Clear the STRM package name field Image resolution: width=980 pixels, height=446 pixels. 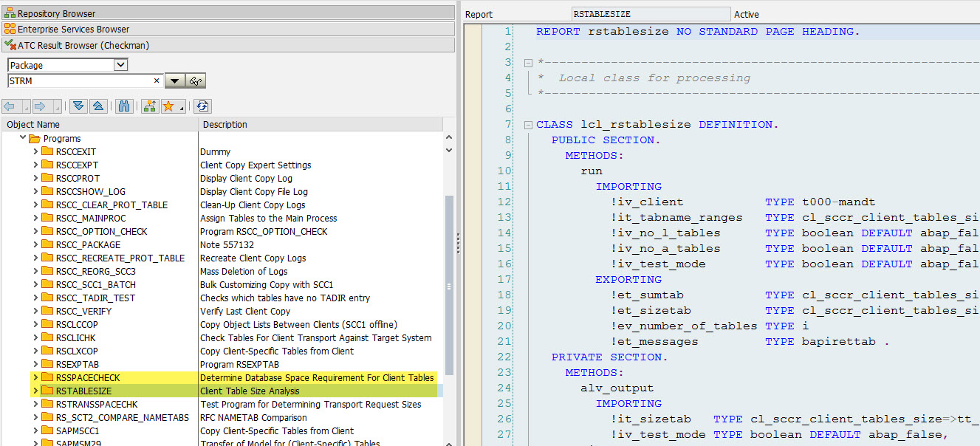click(x=157, y=81)
